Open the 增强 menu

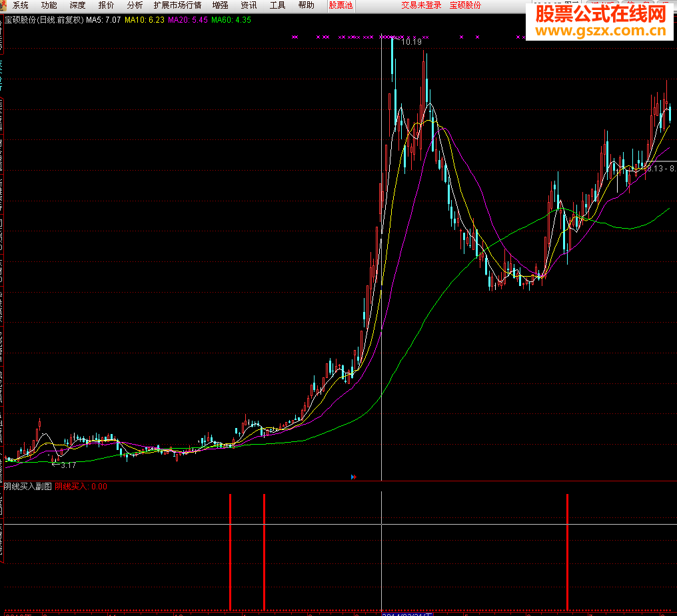point(220,5)
